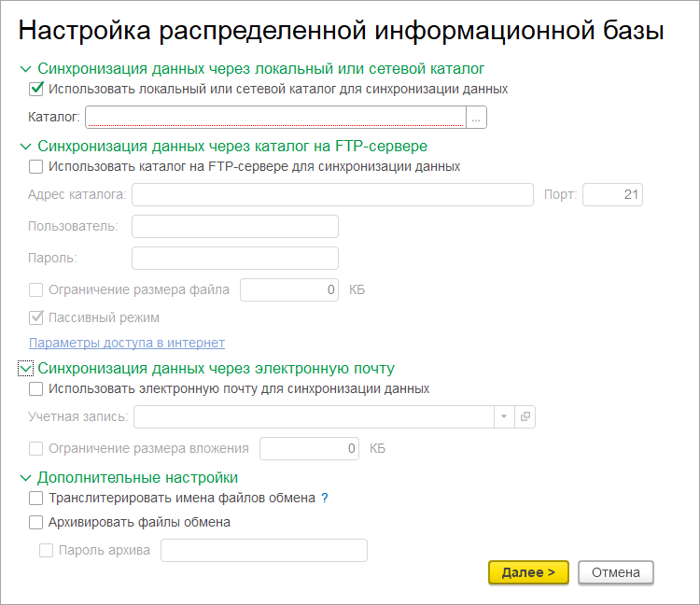Screen dimensions: 700x605
Task: Click the Порт number field
Action: point(612,194)
